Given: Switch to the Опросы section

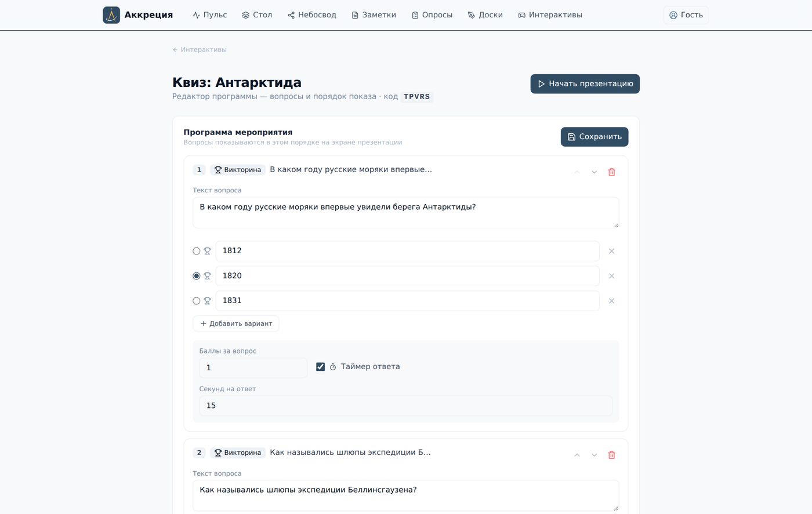Looking at the screenshot, I should 432,15.
